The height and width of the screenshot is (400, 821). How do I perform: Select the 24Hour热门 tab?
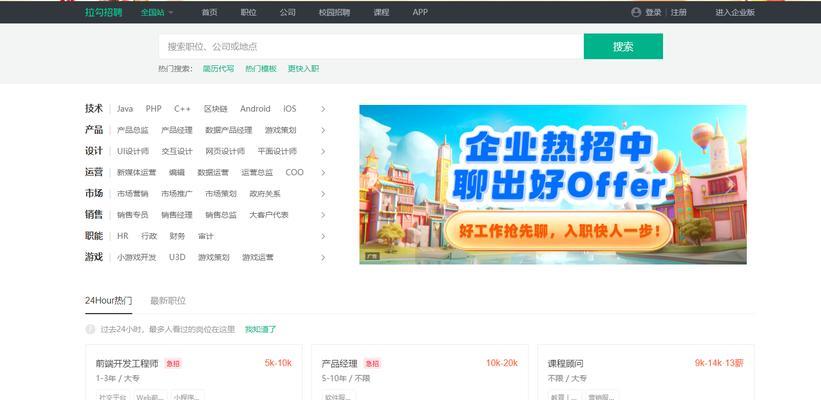click(108, 300)
